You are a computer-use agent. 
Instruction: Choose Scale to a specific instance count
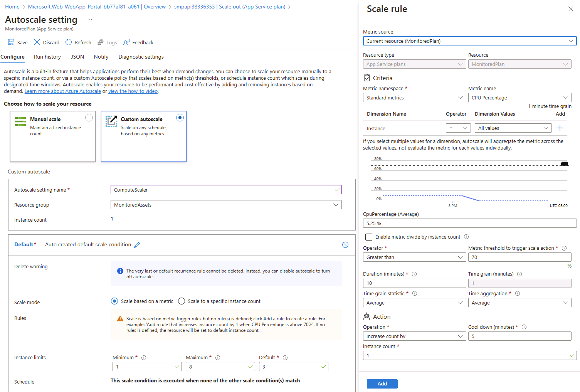(182, 301)
